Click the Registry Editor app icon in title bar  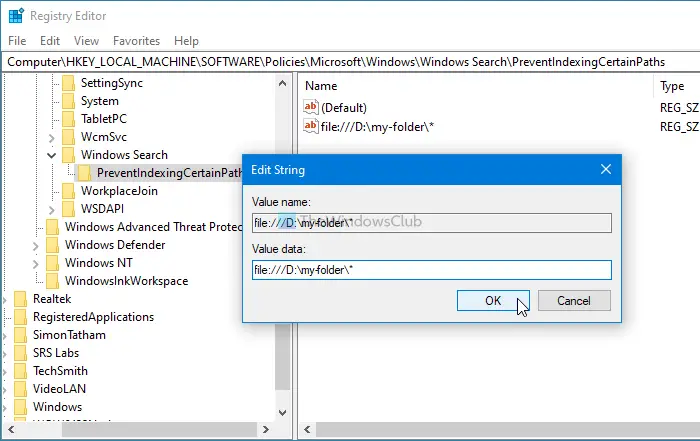[16, 16]
